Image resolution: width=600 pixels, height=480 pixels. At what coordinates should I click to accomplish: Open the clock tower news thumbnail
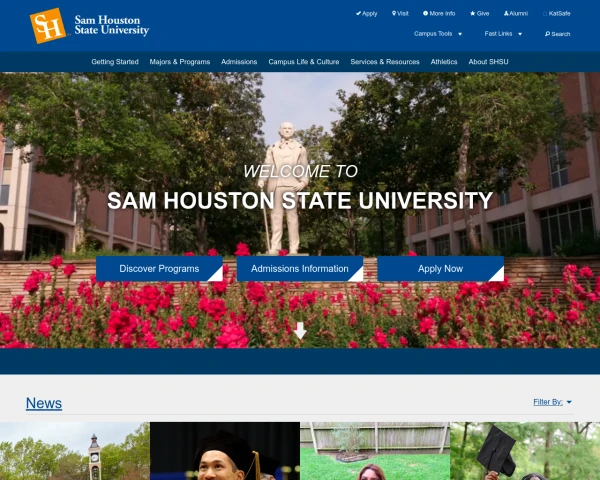tap(75, 451)
